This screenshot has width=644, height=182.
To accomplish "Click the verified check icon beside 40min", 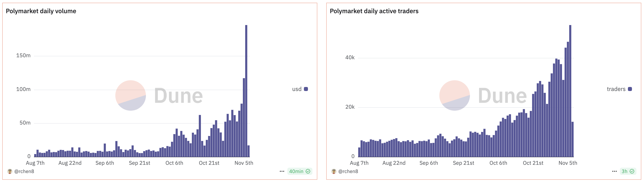I will coord(308,171).
